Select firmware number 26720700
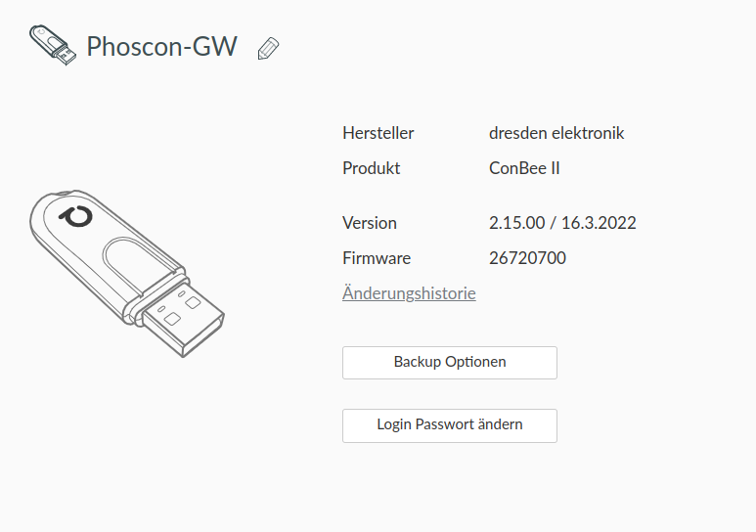The height and width of the screenshot is (532, 756). coord(527,258)
